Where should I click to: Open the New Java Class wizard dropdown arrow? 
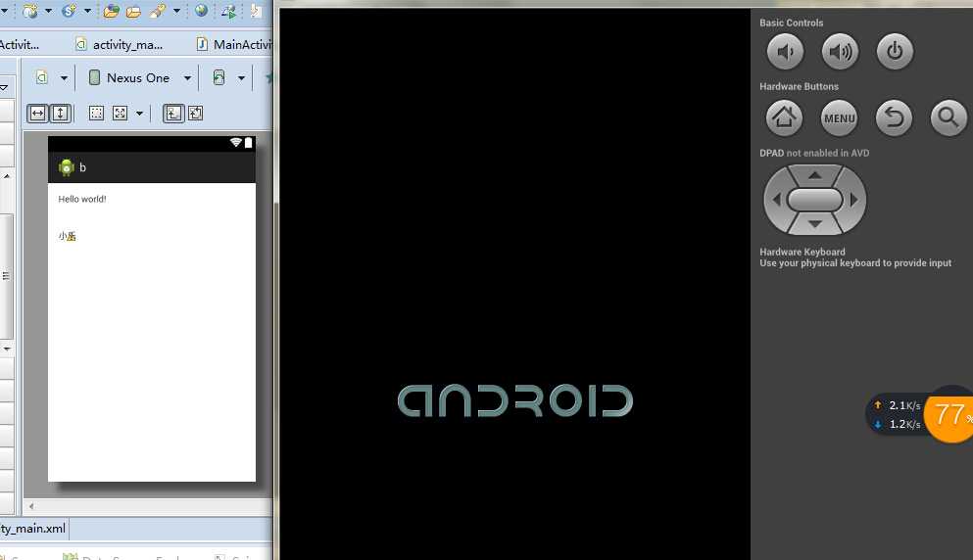pos(48,11)
